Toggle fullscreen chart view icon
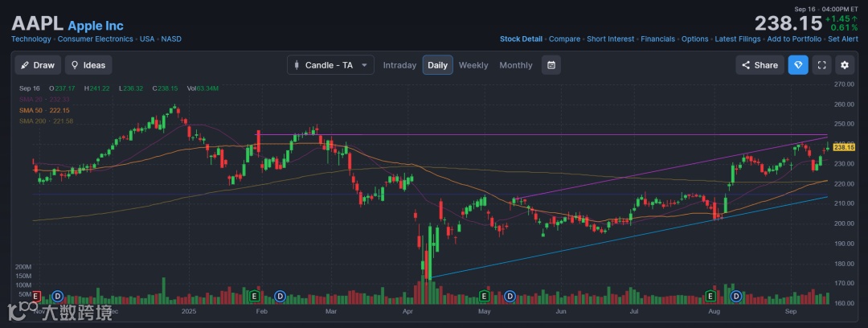Screen dimensions: 868x328 click(821, 65)
